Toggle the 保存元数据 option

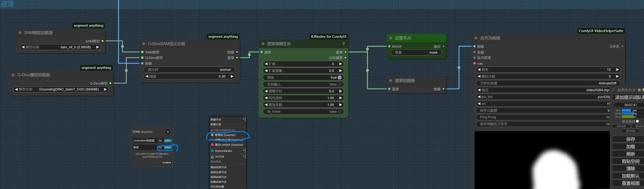pos(543,111)
